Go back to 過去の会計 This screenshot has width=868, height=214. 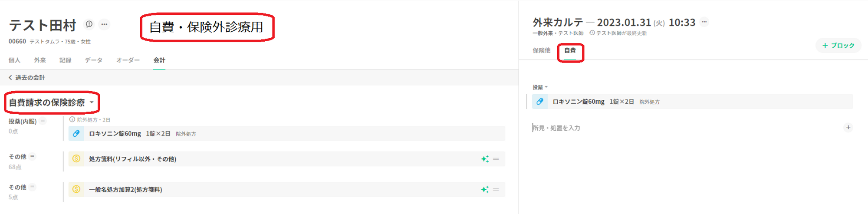tap(27, 78)
